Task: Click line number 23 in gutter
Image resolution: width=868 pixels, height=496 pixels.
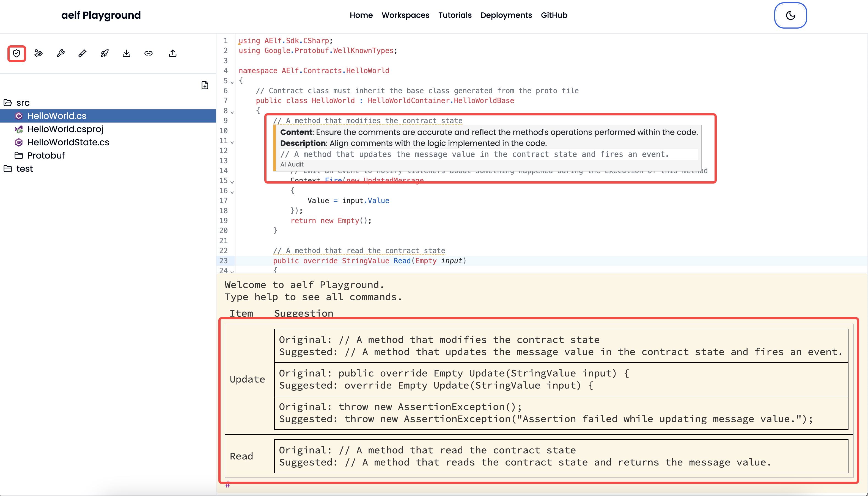Action: point(223,261)
